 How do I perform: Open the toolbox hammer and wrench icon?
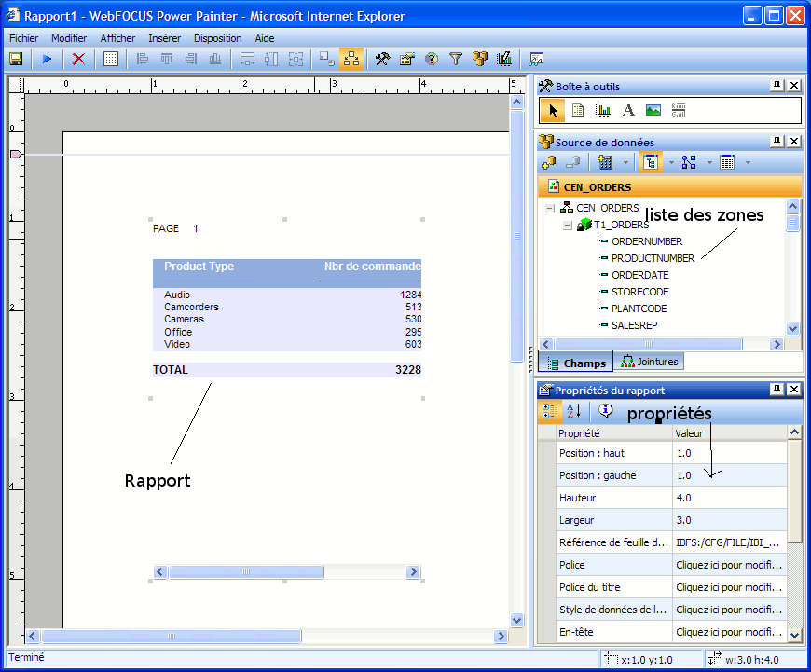click(382, 59)
